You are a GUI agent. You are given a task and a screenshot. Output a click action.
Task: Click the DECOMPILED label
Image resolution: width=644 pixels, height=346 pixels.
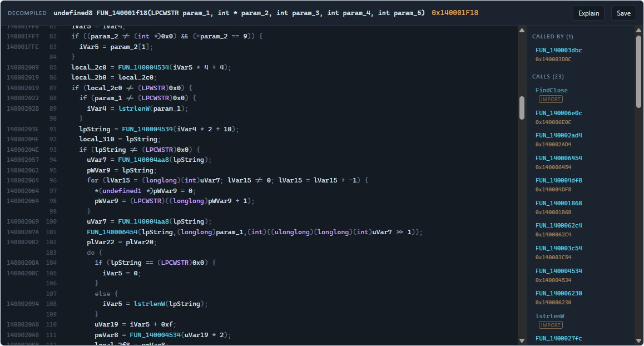click(27, 13)
